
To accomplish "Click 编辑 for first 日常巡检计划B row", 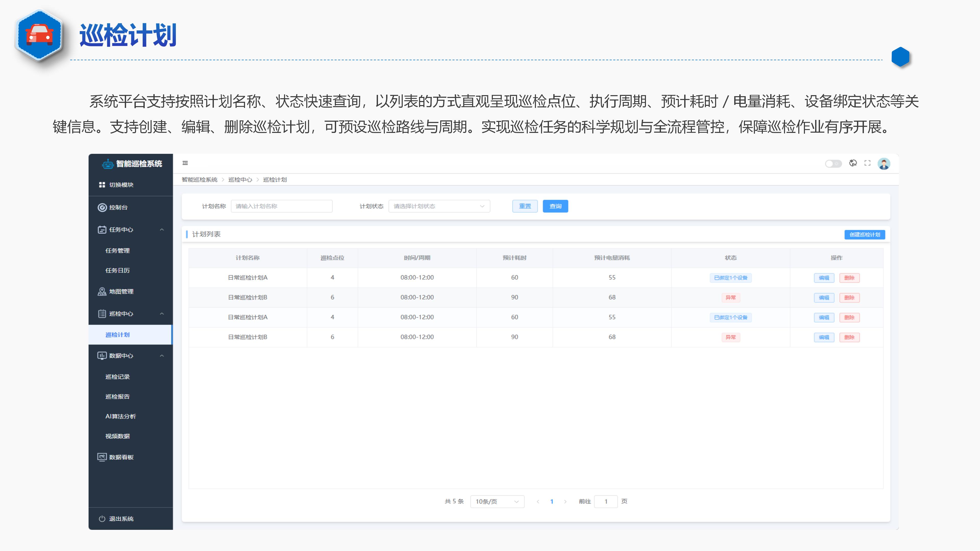I will coord(824,298).
